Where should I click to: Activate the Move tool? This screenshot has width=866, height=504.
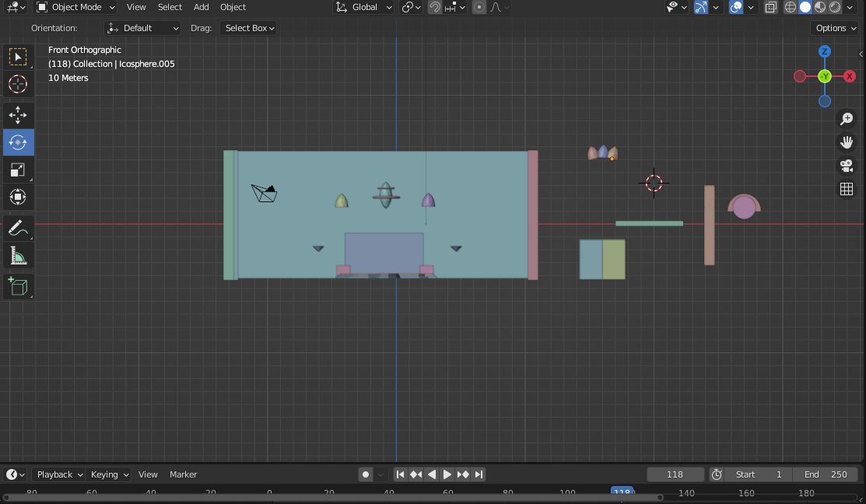tap(18, 115)
